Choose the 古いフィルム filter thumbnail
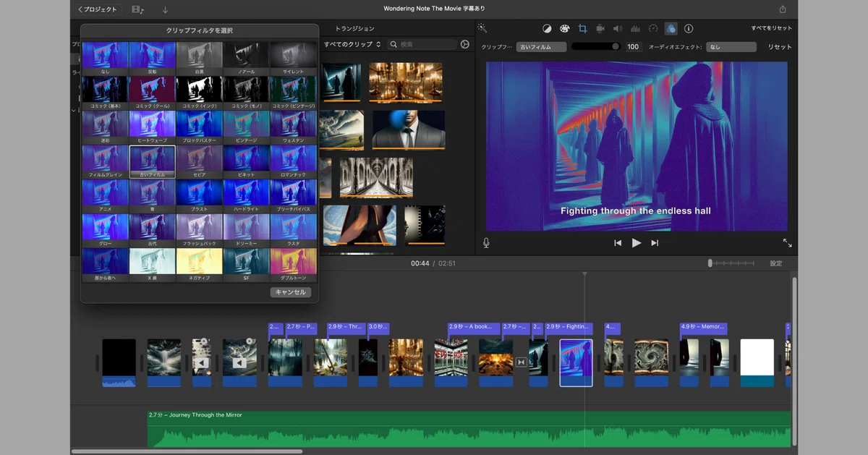The height and width of the screenshot is (455, 868). 152,161
